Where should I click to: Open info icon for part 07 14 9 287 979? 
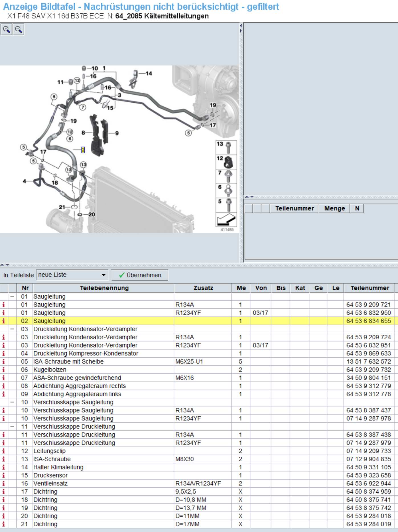point(4,443)
